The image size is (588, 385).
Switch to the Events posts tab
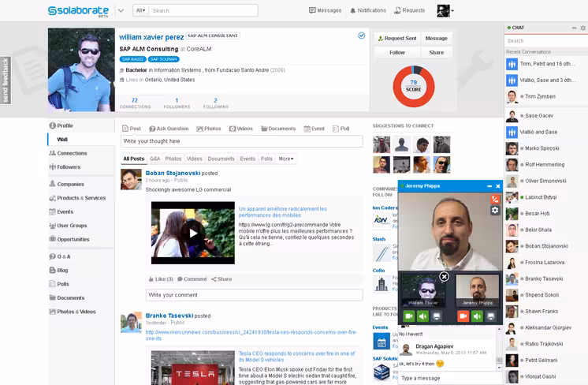point(247,159)
